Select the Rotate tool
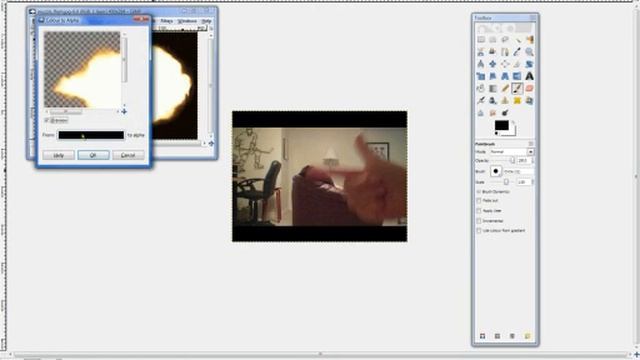 [529, 64]
